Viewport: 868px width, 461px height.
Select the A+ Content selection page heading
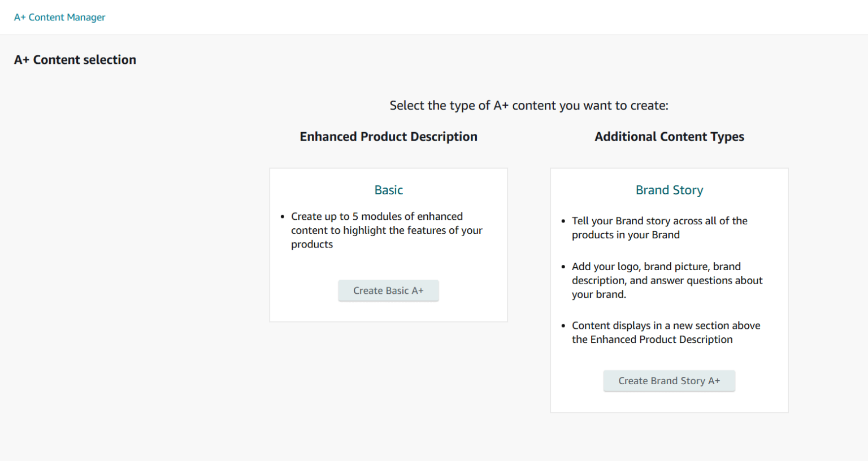[x=75, y=59]
